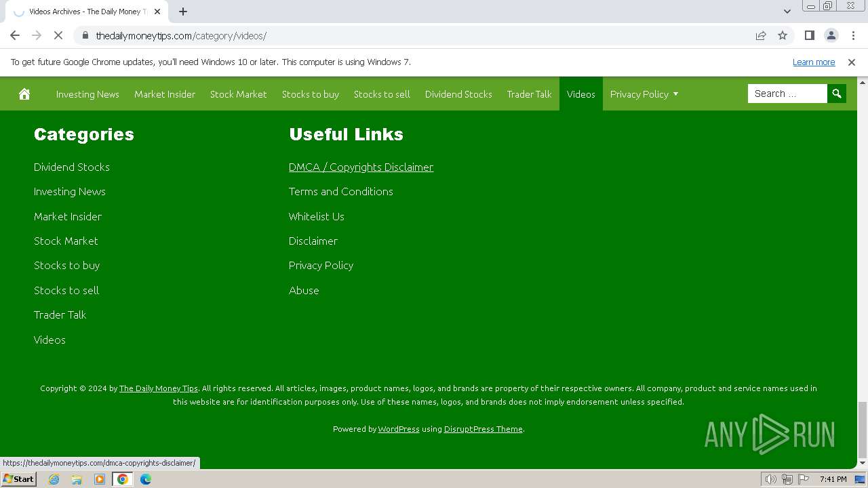Open the Abuse link
The image size is (868, 488).
[x=304, y=290]
